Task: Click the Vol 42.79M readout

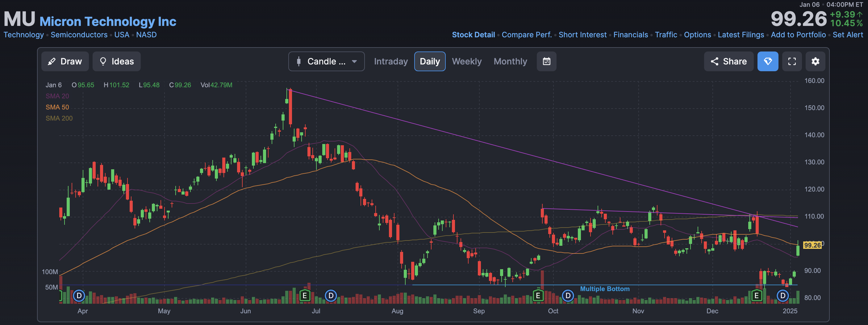Action: point(216,85)
